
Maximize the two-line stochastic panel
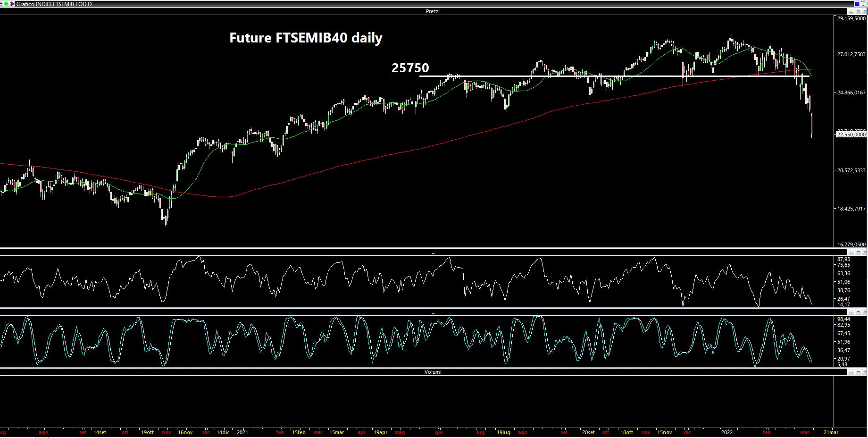click(857, 312)
